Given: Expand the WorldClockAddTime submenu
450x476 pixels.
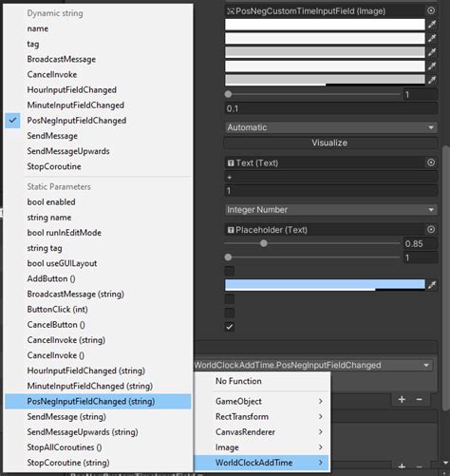Looking at the screenshot, I should pos(262,463).
